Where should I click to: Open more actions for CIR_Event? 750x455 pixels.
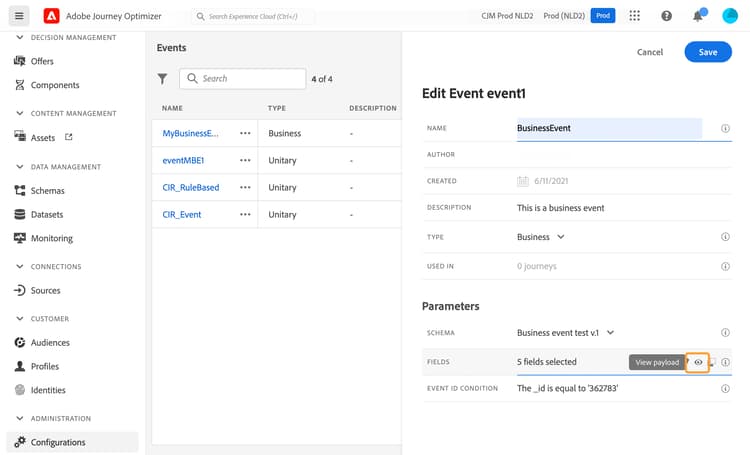[245, 214]
